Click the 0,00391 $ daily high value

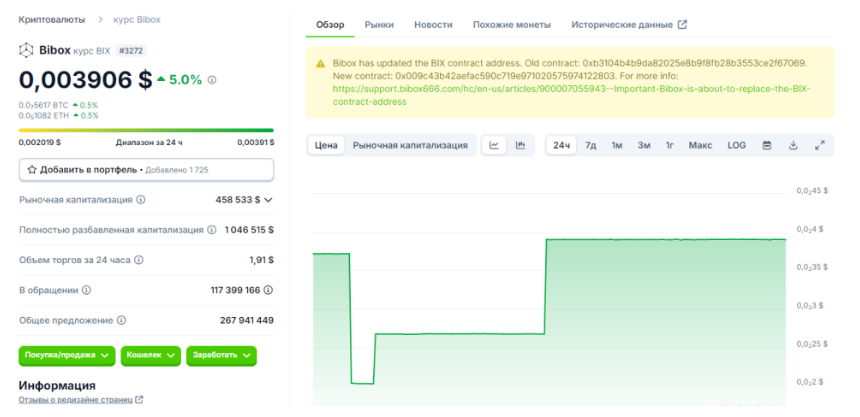[256, 142]
